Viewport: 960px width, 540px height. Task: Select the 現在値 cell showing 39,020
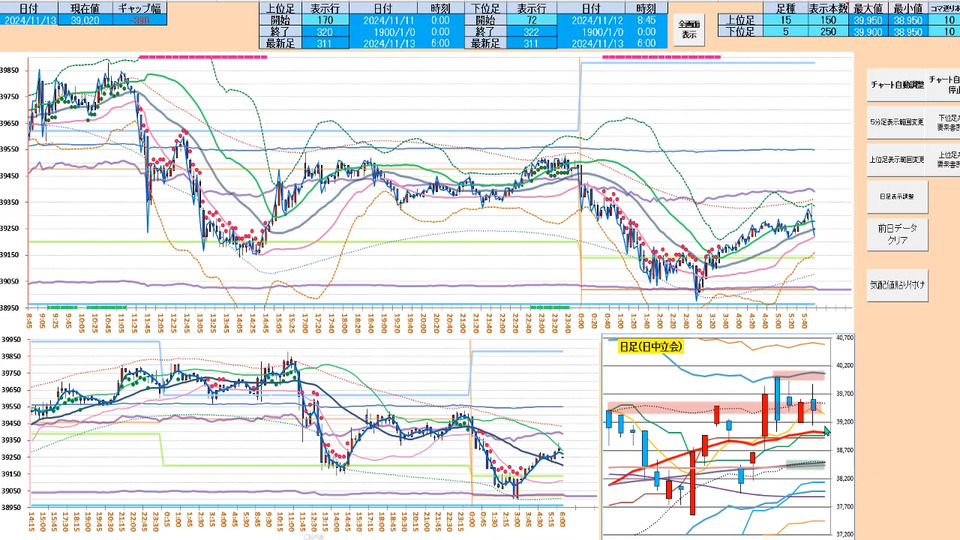click(x=86, y=20)
